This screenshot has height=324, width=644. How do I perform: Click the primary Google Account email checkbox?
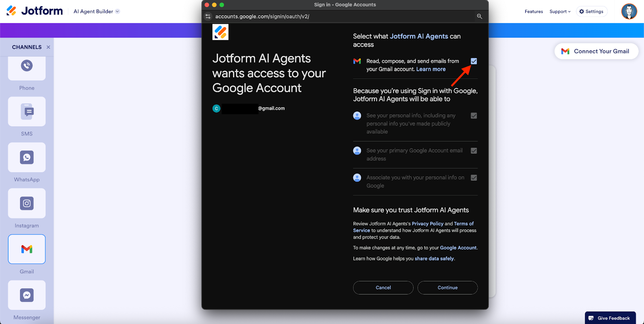[474, 151]
